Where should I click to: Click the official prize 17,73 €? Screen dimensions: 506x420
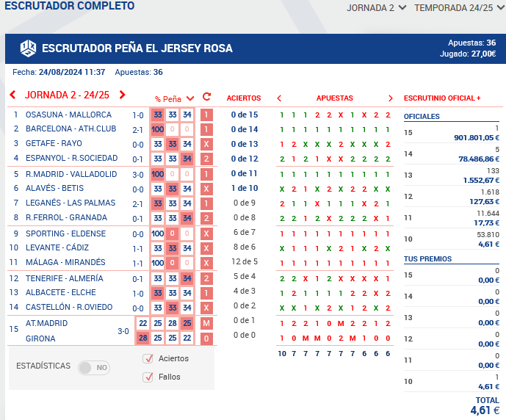pyautogui.click(x=486, y=223)
